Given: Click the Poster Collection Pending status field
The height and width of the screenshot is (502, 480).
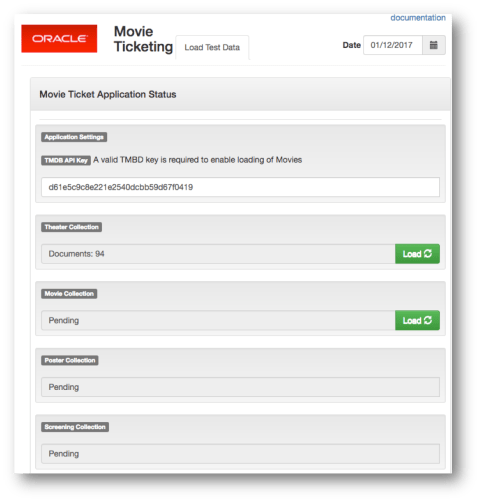Looking at the screenshot, I should pyautogui.click(x=240, y=387).
